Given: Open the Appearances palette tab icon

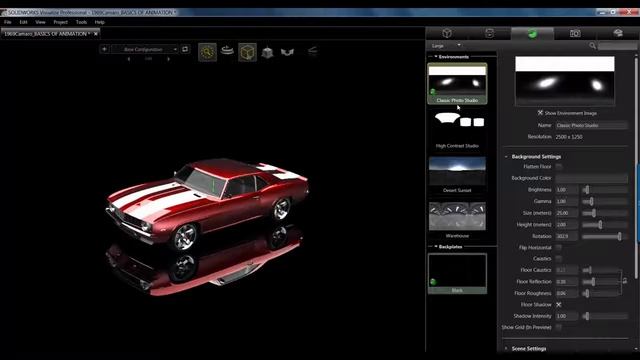Looking at the screenshot, I should (x=489, y=33).
